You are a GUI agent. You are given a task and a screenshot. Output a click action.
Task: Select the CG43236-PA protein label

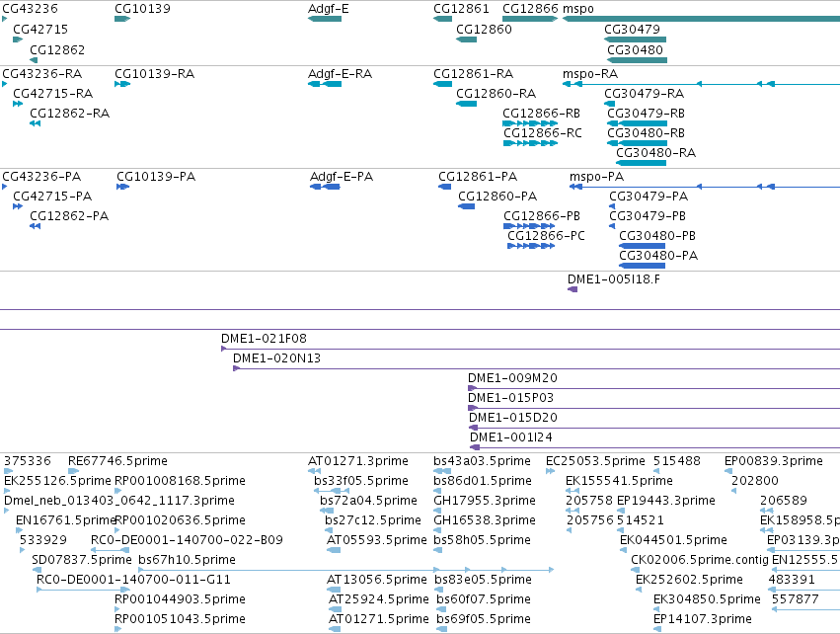(x=41, y=177)
